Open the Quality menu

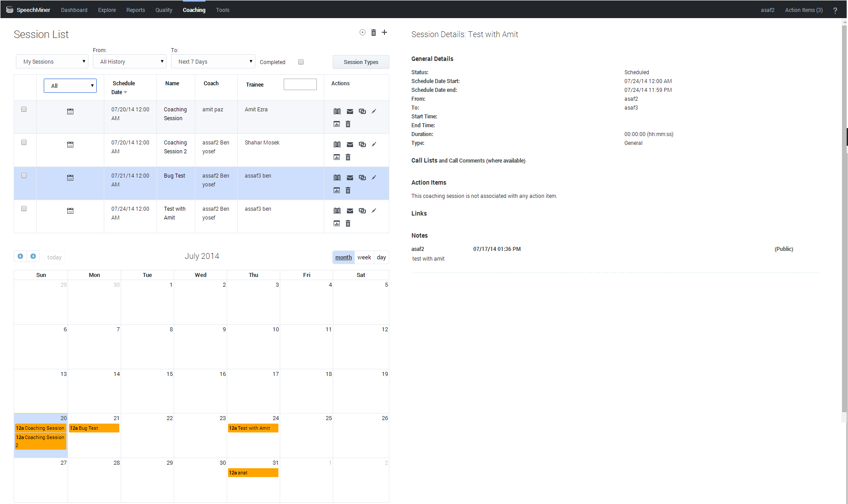pos(164,10)
